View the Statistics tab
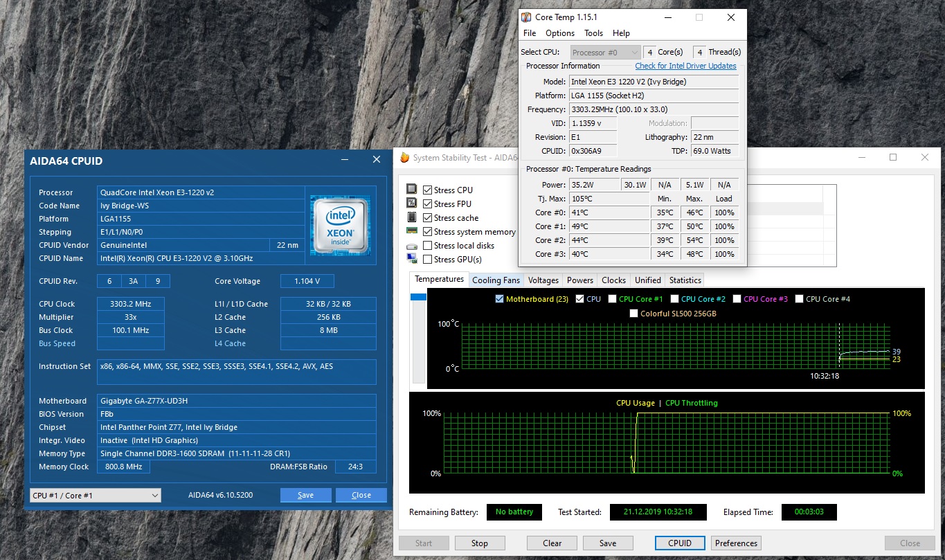 [685, 280]
